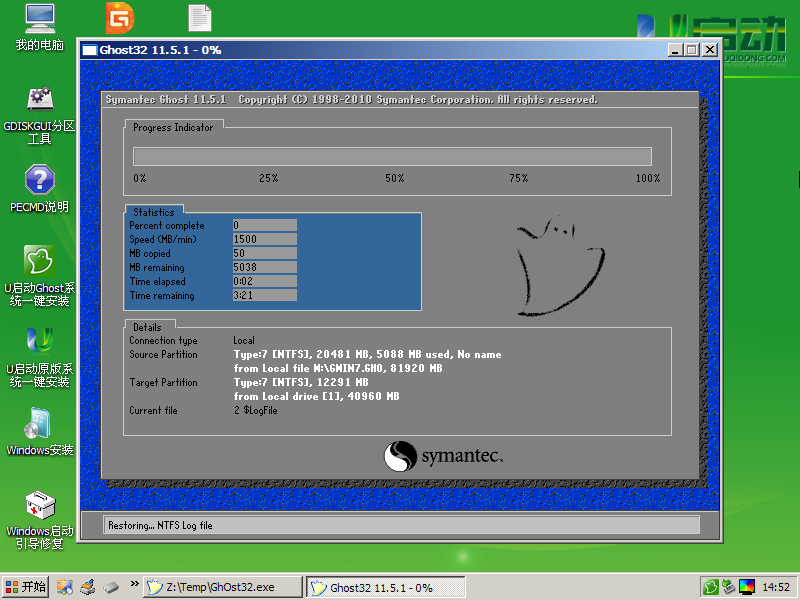This screenshot has height=600, width=800.
Task: Click the 'Type:7 [NTFS], 20481 MB' source partition line
Action: (x=367, y=355)
